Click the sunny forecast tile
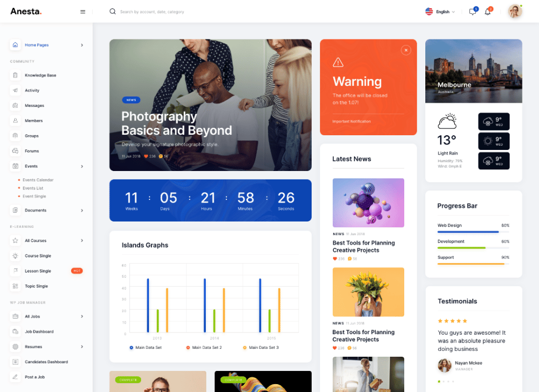The width and height of the screenshot is (539, 392). coord(494,141)
